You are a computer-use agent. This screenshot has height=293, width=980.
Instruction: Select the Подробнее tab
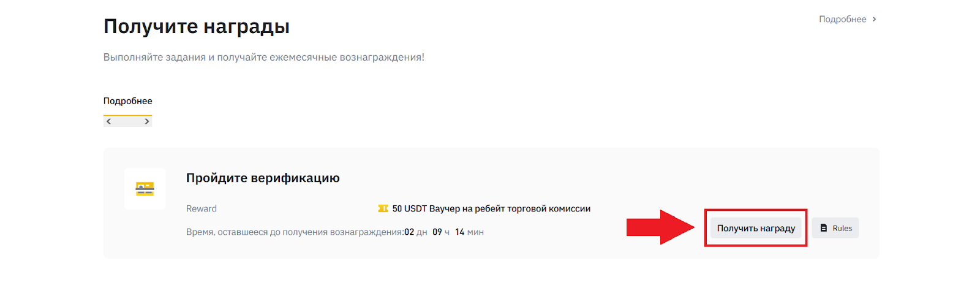127,101
